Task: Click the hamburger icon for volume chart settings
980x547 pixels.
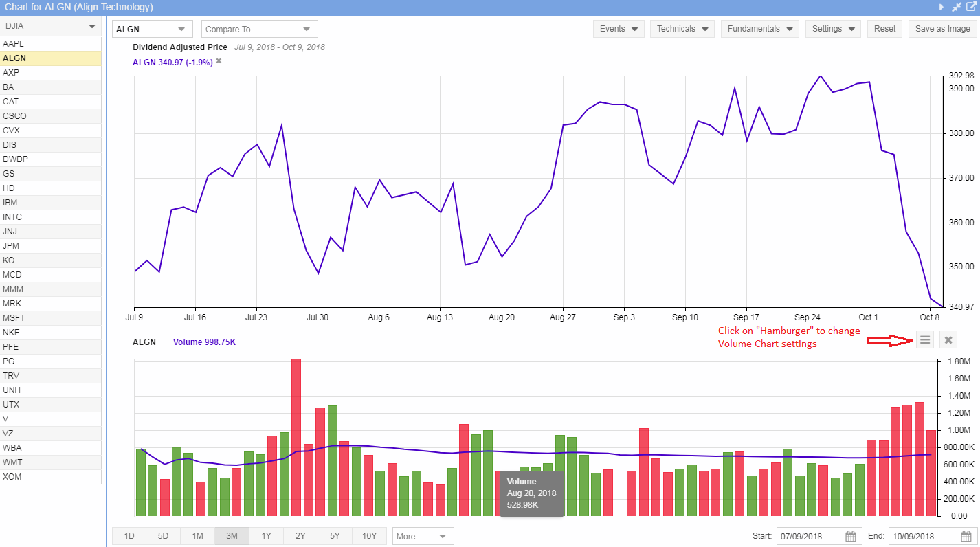Action: 925,339
